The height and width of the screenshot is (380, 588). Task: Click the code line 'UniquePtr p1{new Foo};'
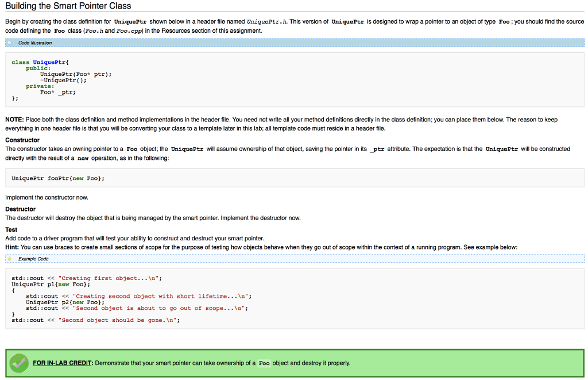point(51,284)
